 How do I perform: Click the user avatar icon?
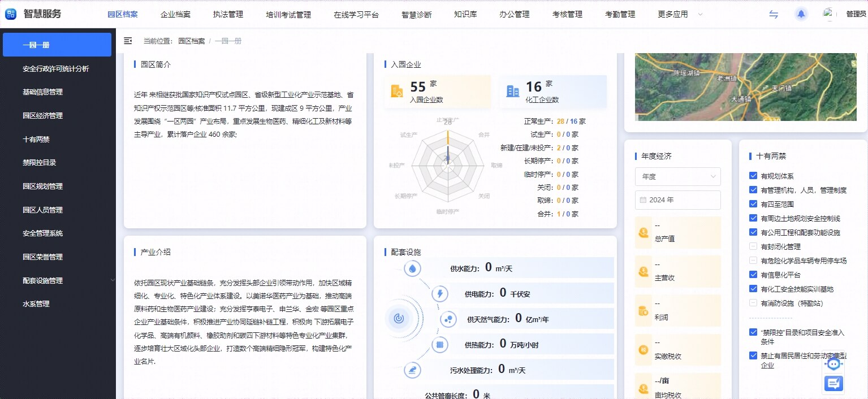tap(829, 14)
